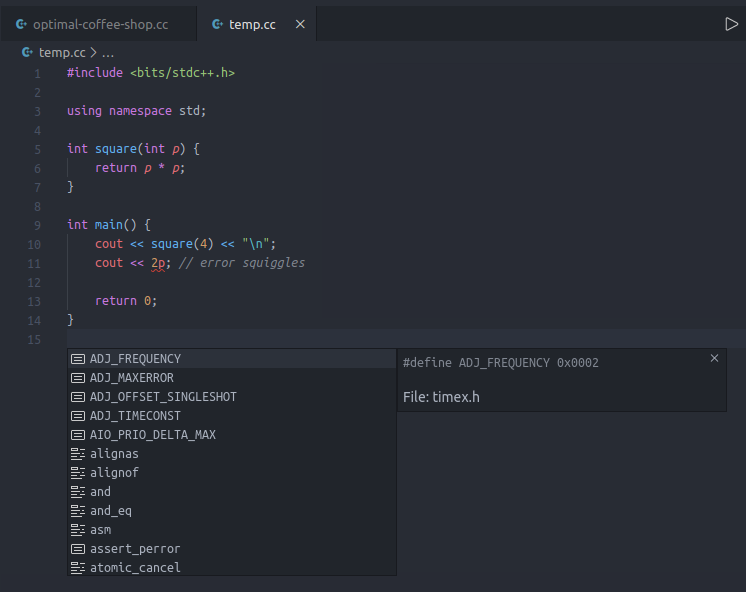
Task: Click the C++ file icon on temp.cc tab
Action: (217, 24)
